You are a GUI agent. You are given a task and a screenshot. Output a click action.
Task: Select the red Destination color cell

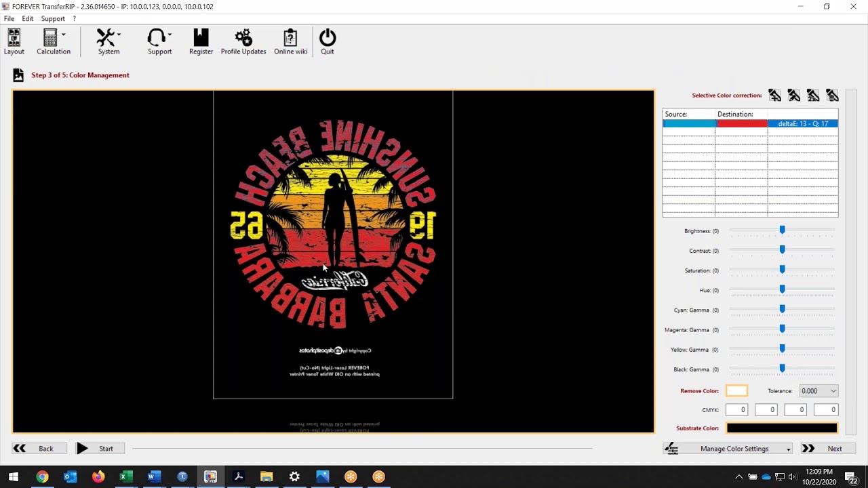coord(741,124)
